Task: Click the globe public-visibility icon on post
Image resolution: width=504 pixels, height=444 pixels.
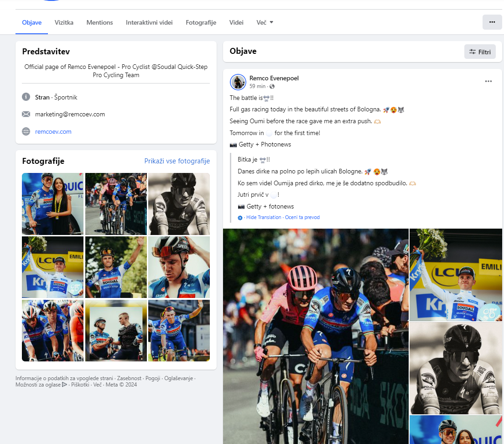Action: (272, 86)
